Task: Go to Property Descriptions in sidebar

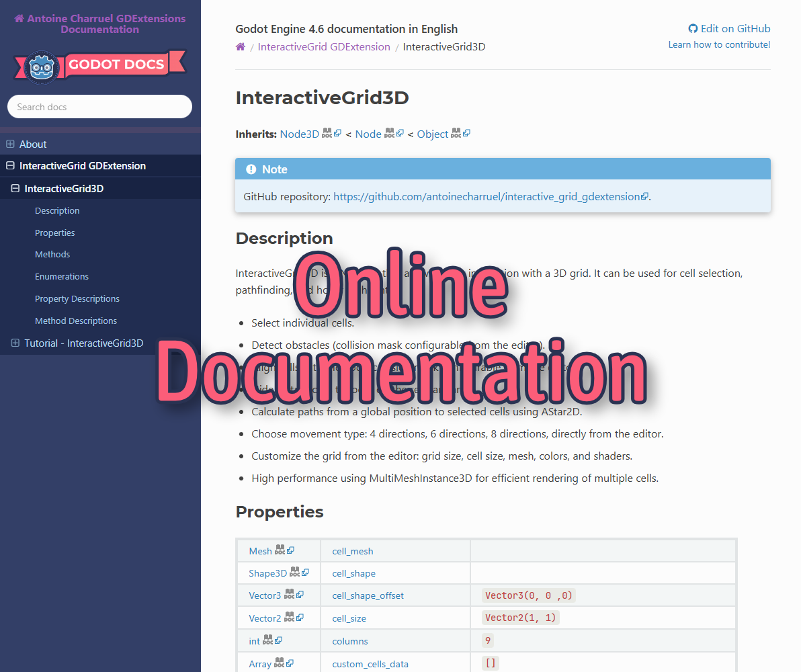Action: pyautogui.click(x=77, y=298)
